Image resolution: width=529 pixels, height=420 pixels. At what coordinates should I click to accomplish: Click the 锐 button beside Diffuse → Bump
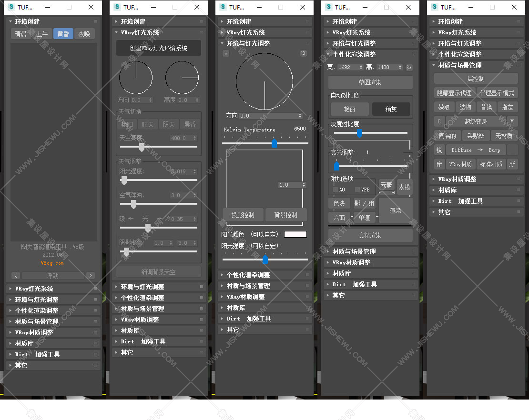[439, 150]
